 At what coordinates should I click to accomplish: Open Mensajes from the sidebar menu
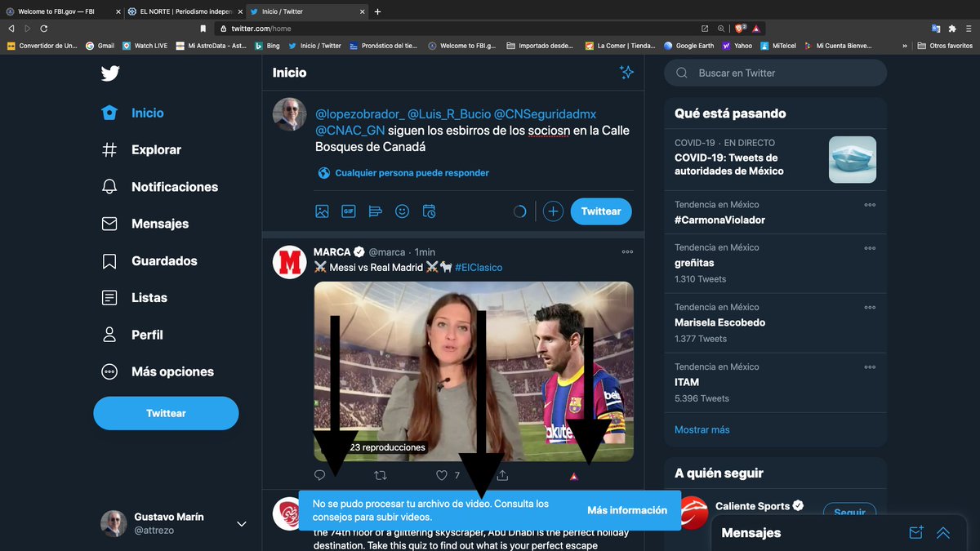pyautogui.click(x=145, y=224)
